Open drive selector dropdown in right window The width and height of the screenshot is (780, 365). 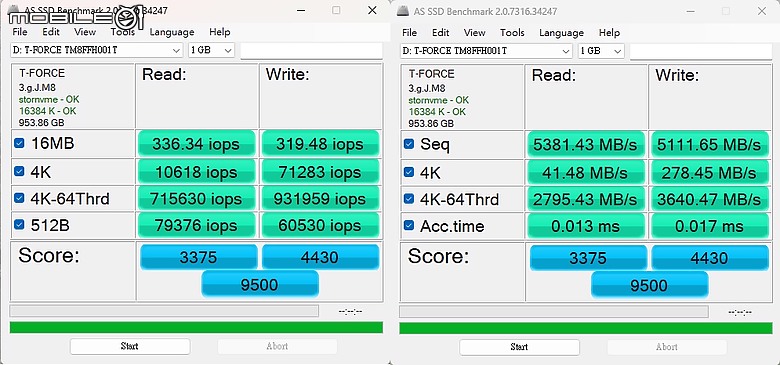click(x=487, y=51)
